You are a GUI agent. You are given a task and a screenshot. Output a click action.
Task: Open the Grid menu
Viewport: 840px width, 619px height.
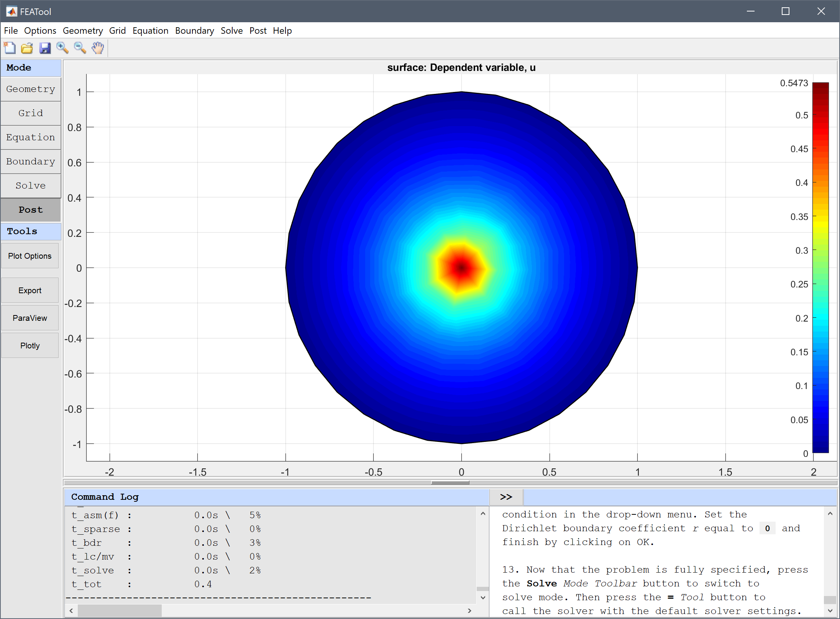(117, 31)
